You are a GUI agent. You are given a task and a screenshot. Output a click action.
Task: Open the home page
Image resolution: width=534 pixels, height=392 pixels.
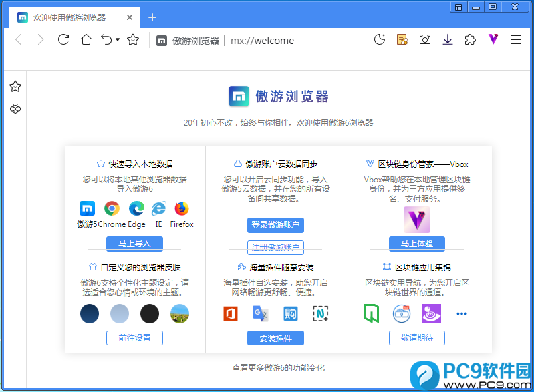click(86, 40)
